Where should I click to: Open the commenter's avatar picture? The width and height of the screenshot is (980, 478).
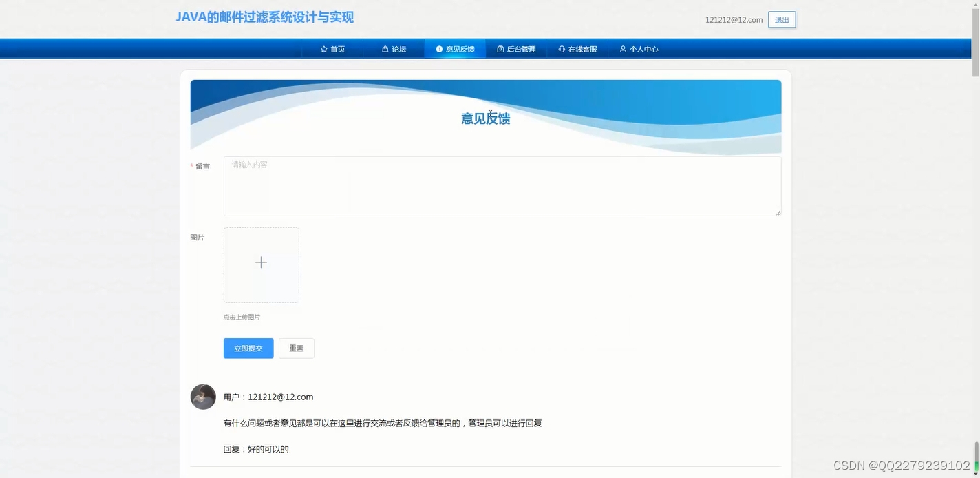tap(202, 397)
